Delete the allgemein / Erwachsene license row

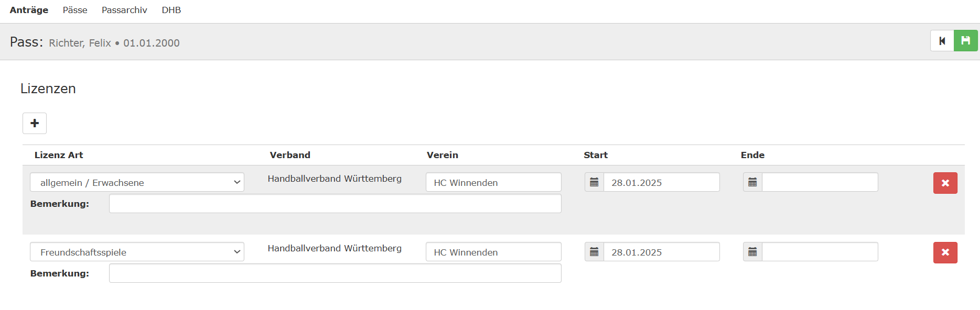[945, 183]
